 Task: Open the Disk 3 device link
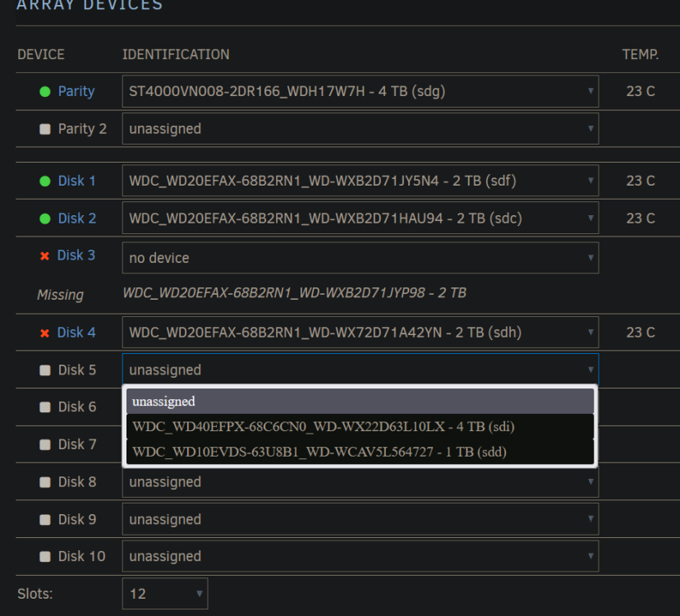point(76,255)
